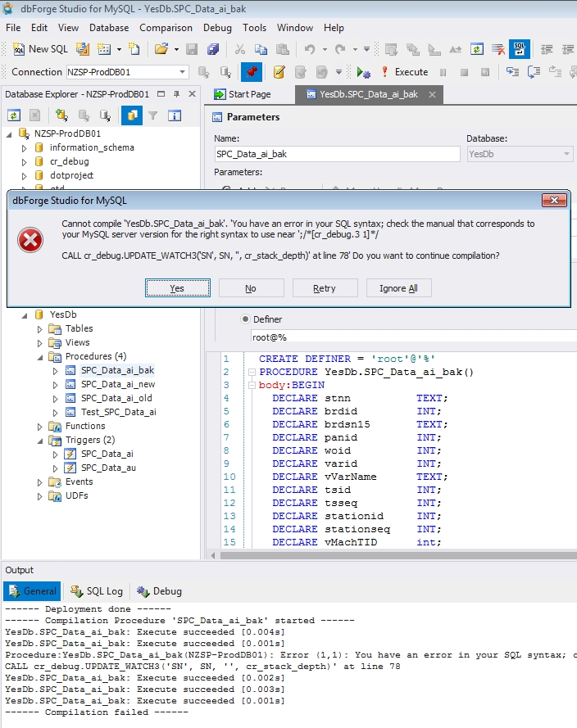Image resolution: width=577 pixels, height=728 pixels.
Task: Open the Debug menu
Action: 217,27
